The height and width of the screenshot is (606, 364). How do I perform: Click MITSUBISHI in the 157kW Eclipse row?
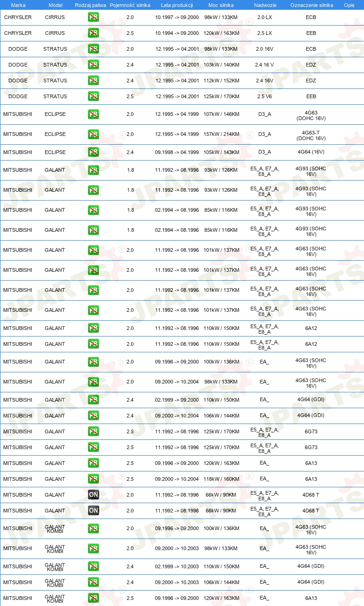[x=18, y=134]
